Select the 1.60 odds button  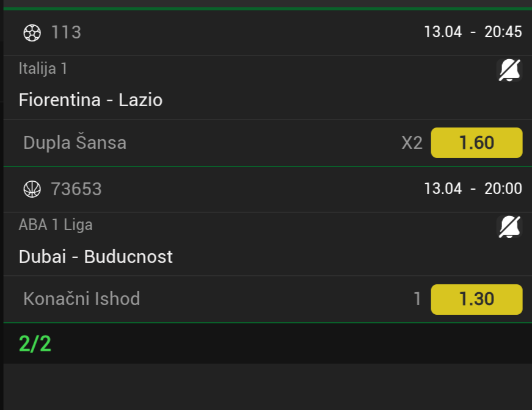click(x=476, y=143)
